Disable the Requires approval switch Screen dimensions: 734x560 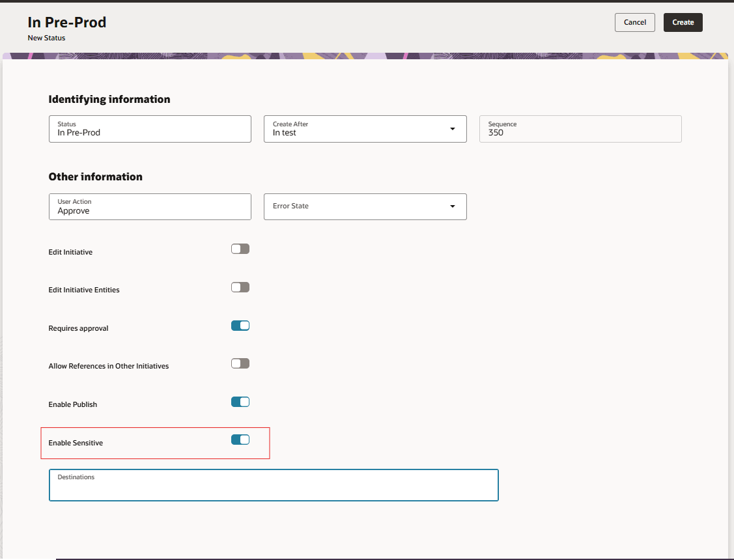[240, 326]
